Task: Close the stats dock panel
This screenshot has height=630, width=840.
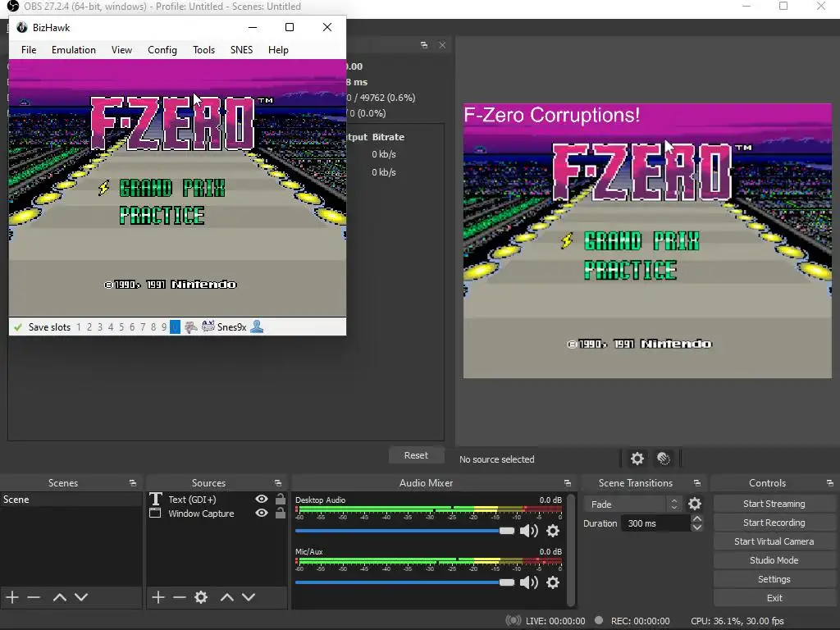Action: point(442,45)
